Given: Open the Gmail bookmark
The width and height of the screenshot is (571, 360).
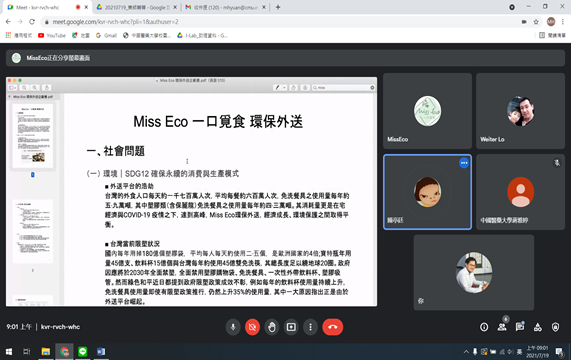Looking at the screenshot, I should (106, 35).
